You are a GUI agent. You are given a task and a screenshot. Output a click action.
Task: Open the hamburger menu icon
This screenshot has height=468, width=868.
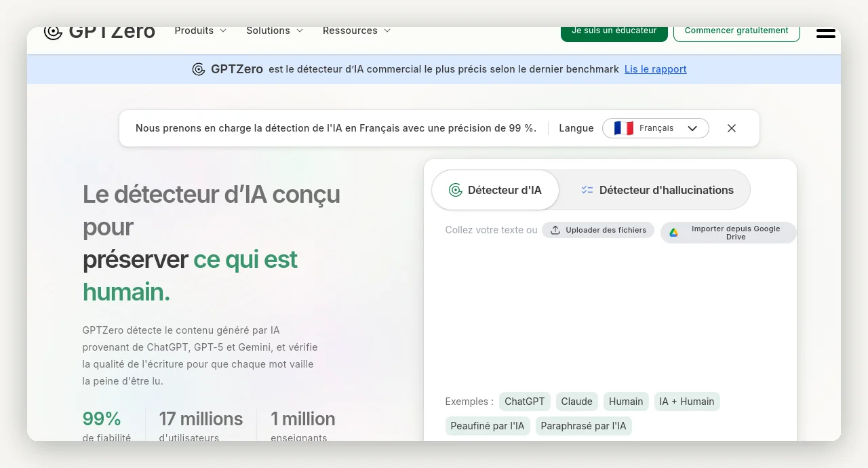tap(825, 33)
